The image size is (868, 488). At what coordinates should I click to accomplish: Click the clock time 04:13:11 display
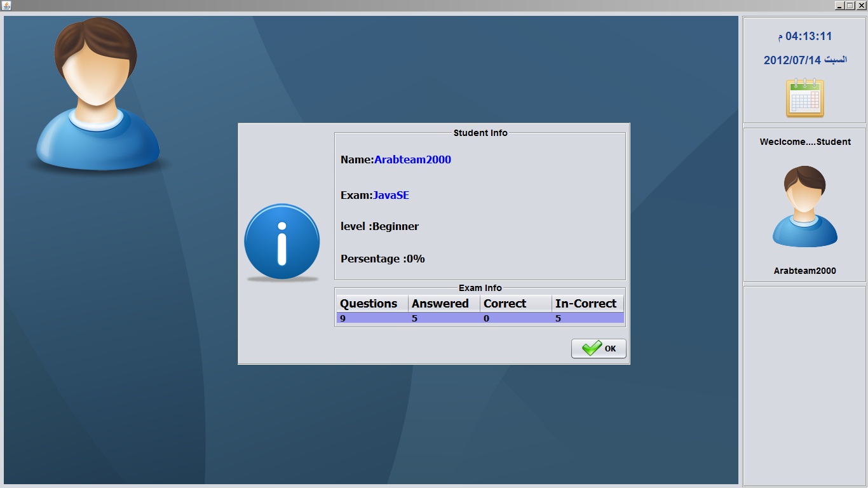tap(804, 36)
